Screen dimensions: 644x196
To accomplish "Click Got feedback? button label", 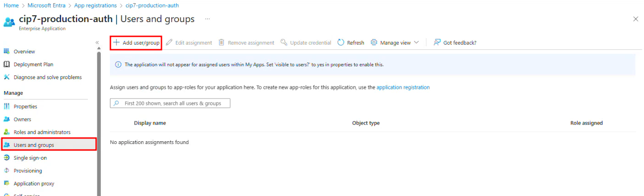I will click(460, 42).
